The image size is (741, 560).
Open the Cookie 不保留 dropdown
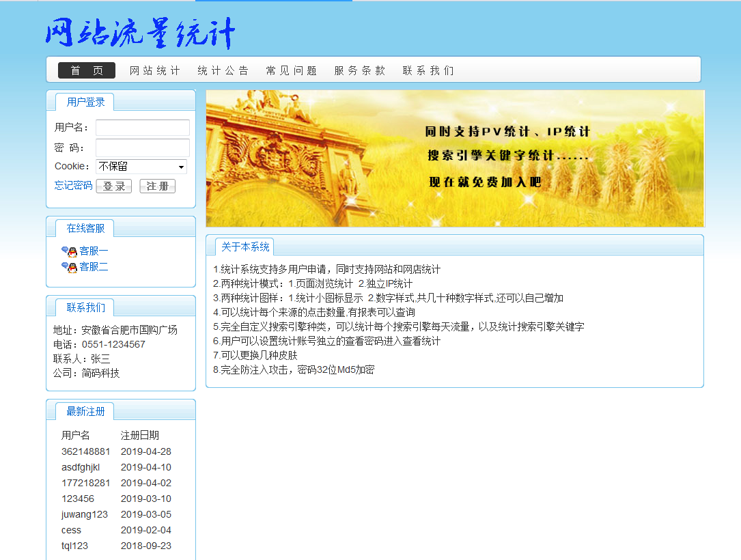point(141,167)
